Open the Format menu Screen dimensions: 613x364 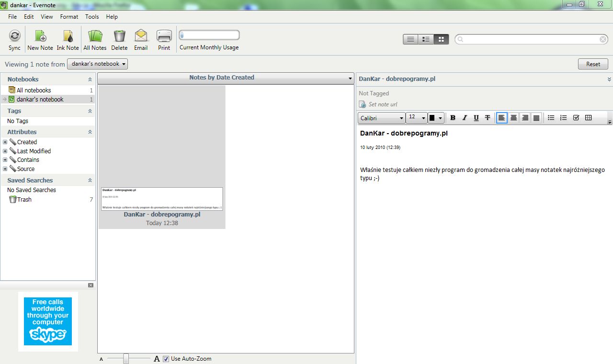coord(69,17)
